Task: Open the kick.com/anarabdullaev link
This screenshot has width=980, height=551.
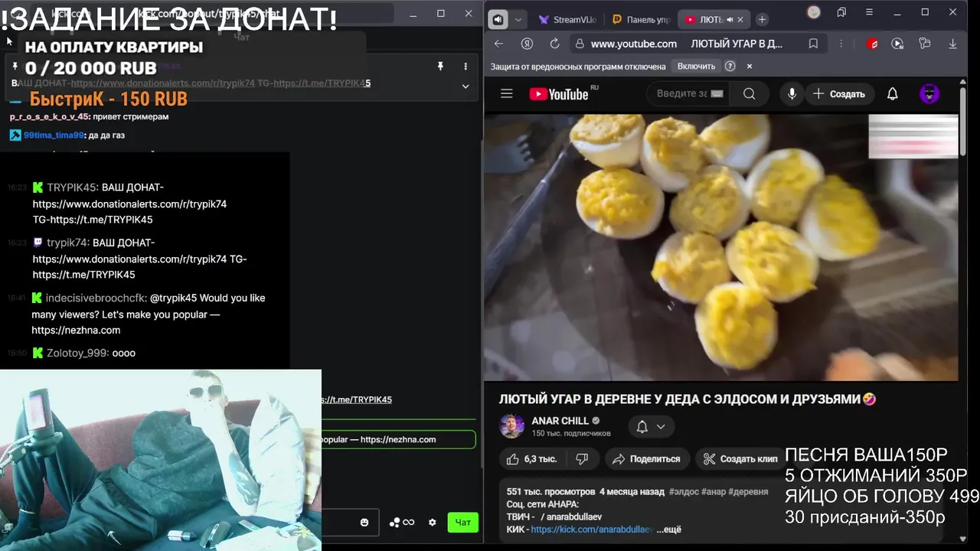Action: tap(592, 529)
